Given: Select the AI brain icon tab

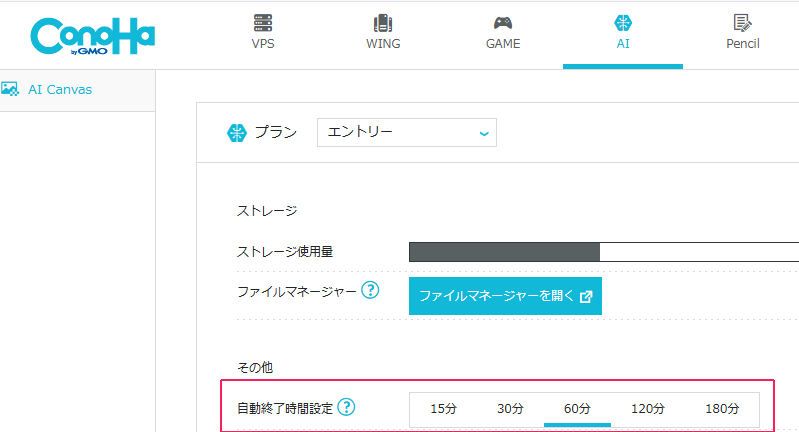Looking at the screenshot, I should click(623, 23).
